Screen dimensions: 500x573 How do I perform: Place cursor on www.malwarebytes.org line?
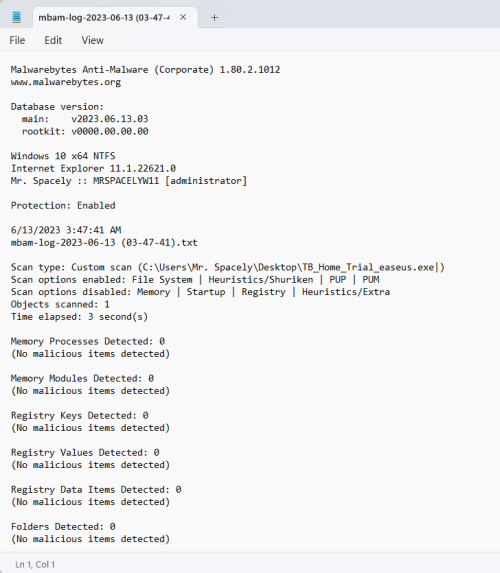66,82
